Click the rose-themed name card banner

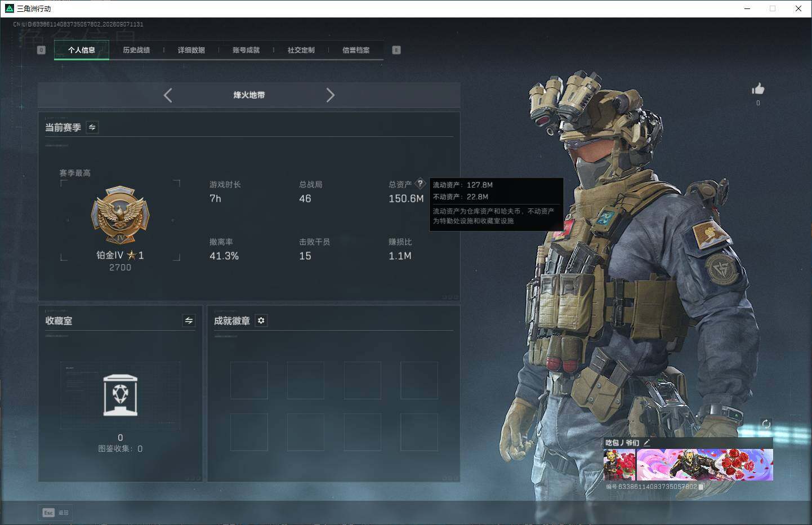(705, 465)
